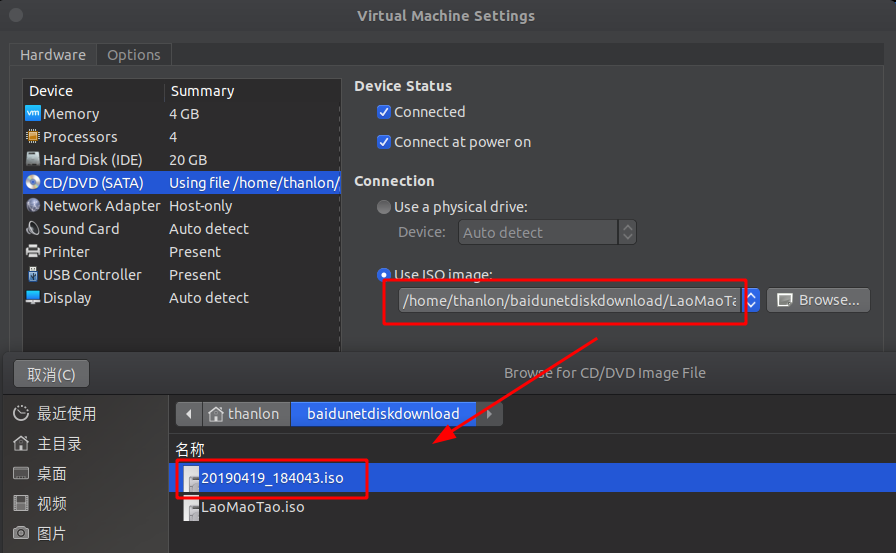Click the Summary column header

pos(202,91)
